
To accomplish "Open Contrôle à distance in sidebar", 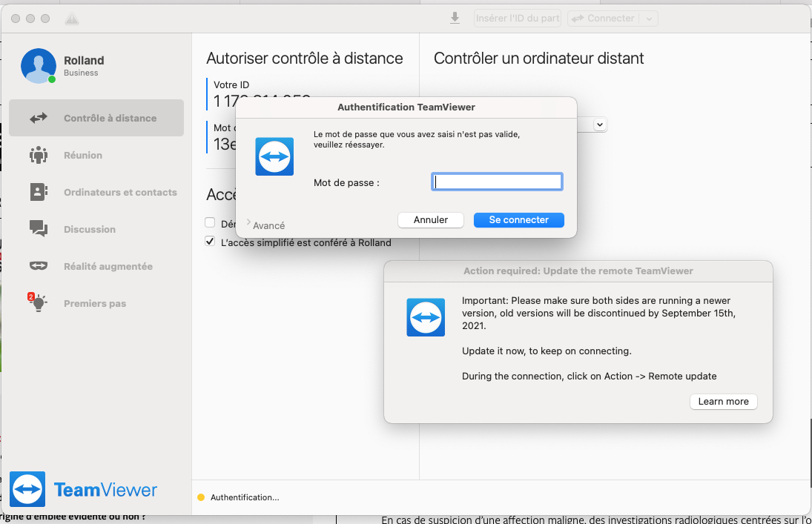I will click(x=96, y=118).
